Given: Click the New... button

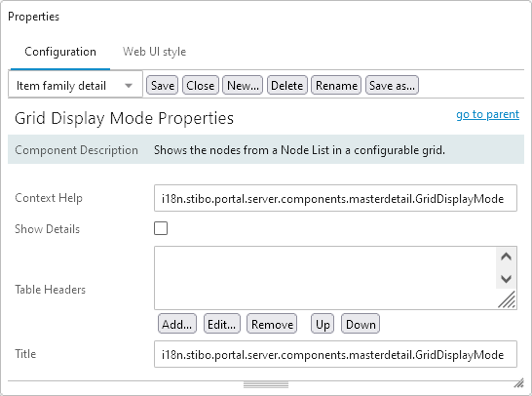Looking at the screenshot, I should pyautogui.click(x=243, y=85).
